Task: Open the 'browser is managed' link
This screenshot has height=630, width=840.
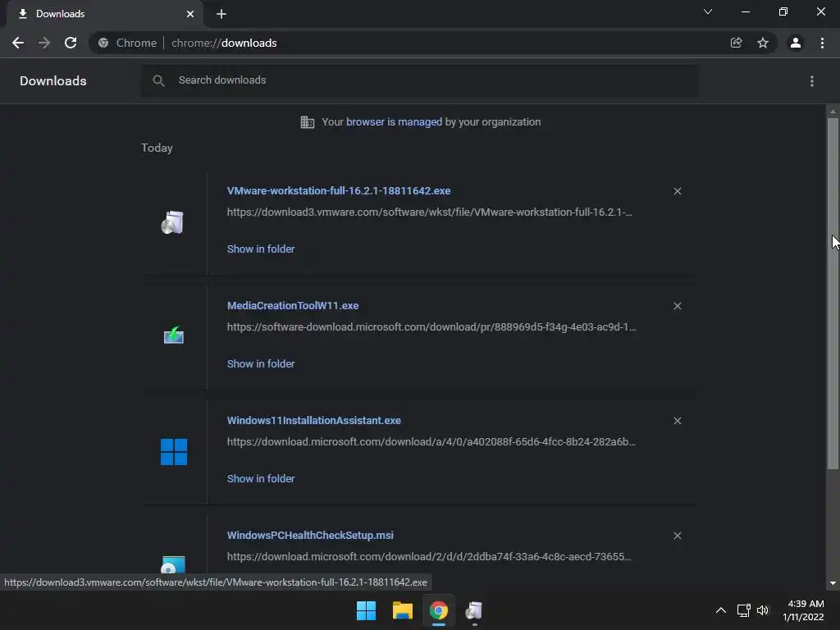Action: pyautogui.click(x=395, y=122)
